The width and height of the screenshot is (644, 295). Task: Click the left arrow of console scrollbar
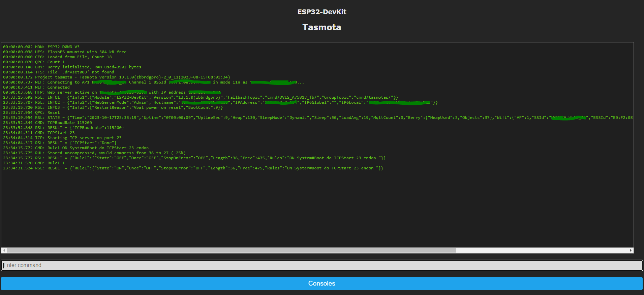click(x=4, y=251)
